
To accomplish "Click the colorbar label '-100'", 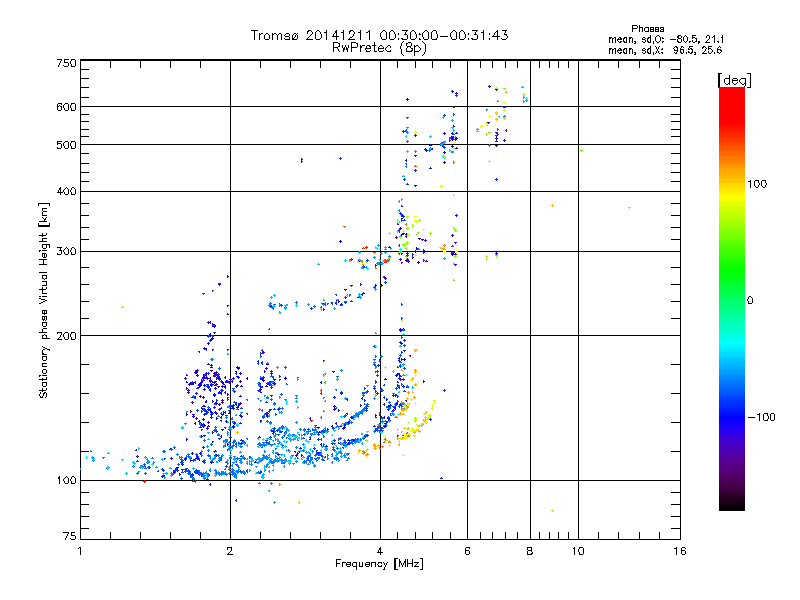I will (761, 417).
